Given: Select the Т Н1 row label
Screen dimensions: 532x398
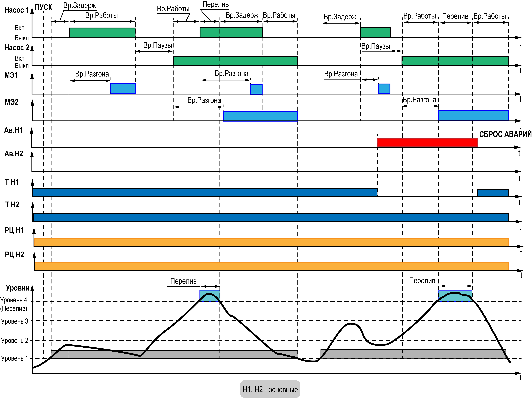Looking at the screenshot, I should [x=12, y=182].
